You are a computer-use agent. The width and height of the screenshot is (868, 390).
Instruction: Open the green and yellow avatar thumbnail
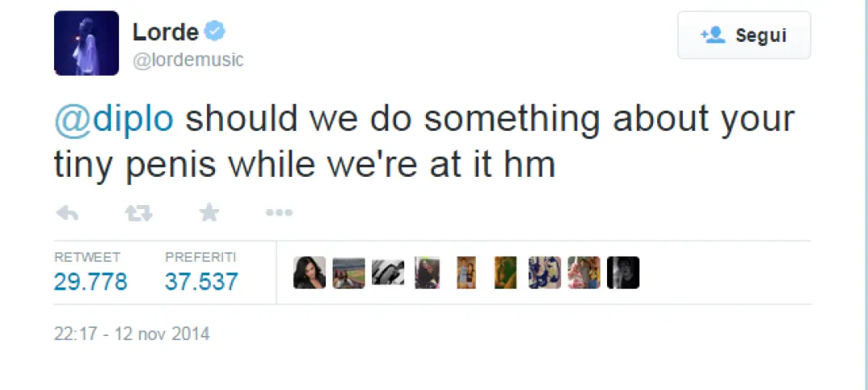[505, 273]
